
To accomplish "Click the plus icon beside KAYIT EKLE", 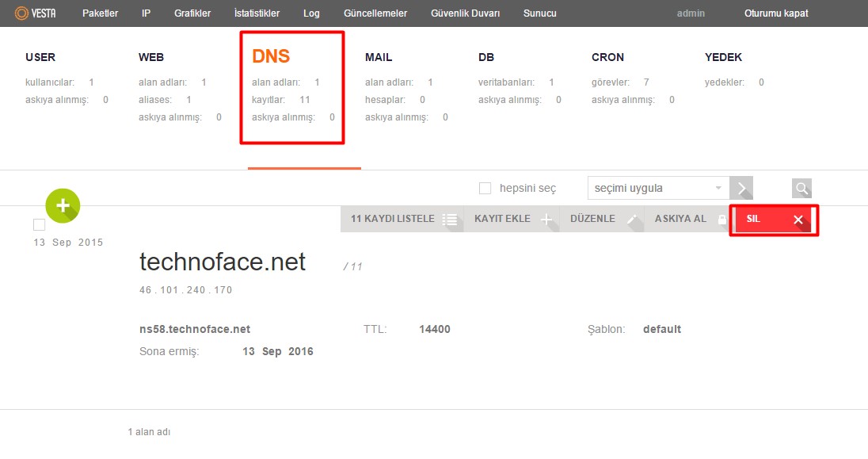I will tap(546, 220).
